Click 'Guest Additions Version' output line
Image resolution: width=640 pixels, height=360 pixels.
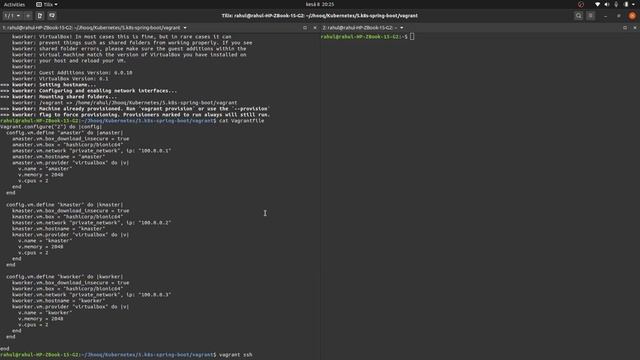[72, 73]
